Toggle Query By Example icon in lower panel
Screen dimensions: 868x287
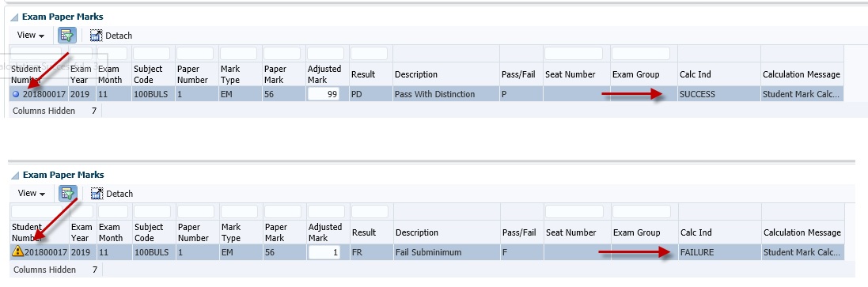[x=67, y=194]
